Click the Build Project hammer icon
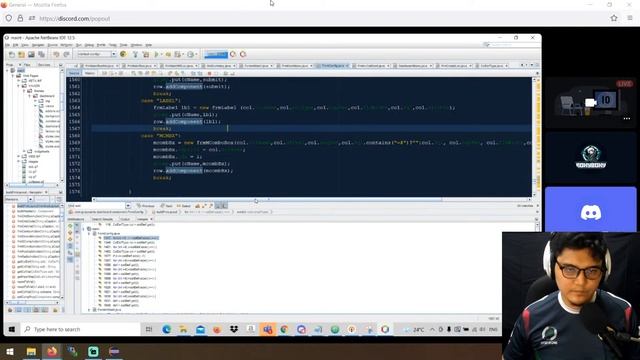Viewport: 640px width, 360px height. (135, 54)
